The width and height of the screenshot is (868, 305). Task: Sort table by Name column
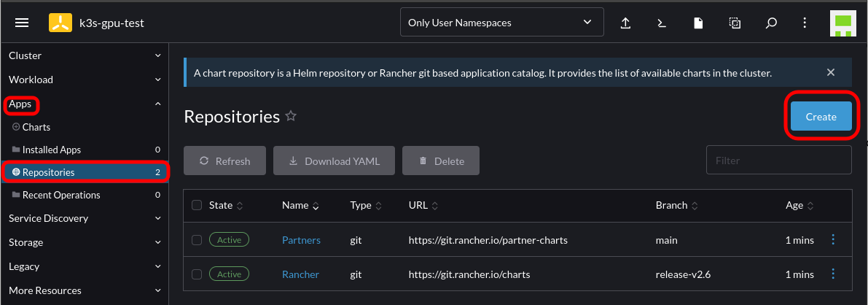coord(300,205)
